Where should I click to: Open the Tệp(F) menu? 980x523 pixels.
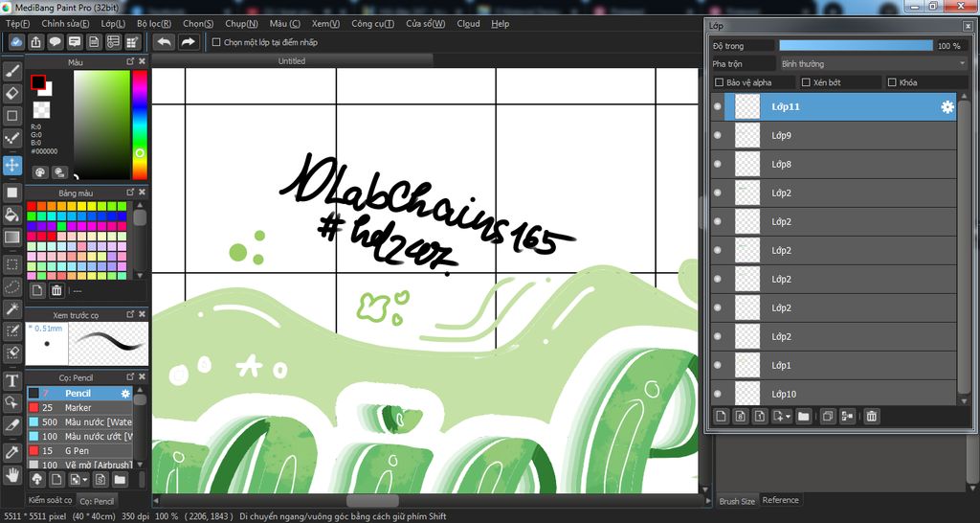pos(17,24)
